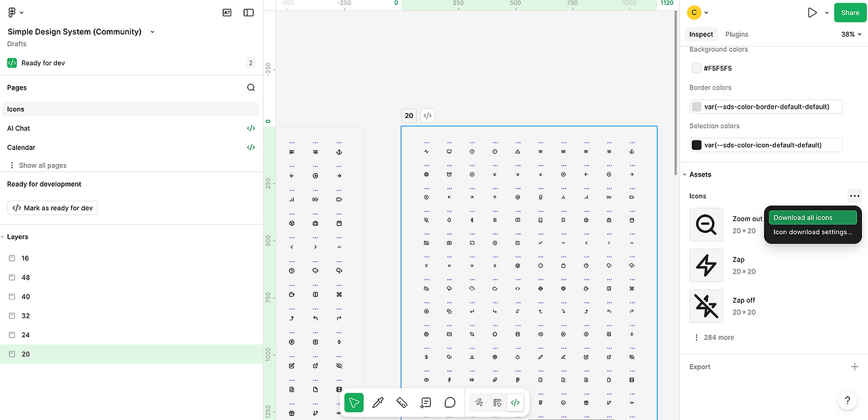Open the zoom level dropdown at 38%
Screen dimensions: 868x420
click(850, 34)
